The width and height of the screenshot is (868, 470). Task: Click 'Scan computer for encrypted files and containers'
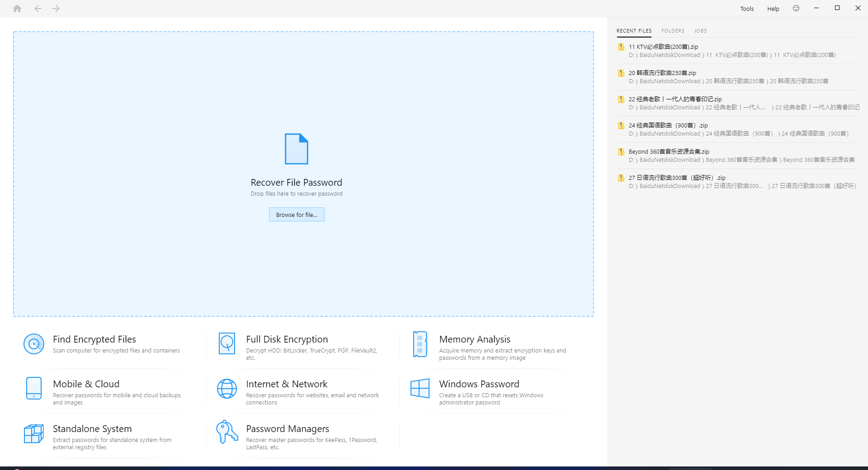116,351
